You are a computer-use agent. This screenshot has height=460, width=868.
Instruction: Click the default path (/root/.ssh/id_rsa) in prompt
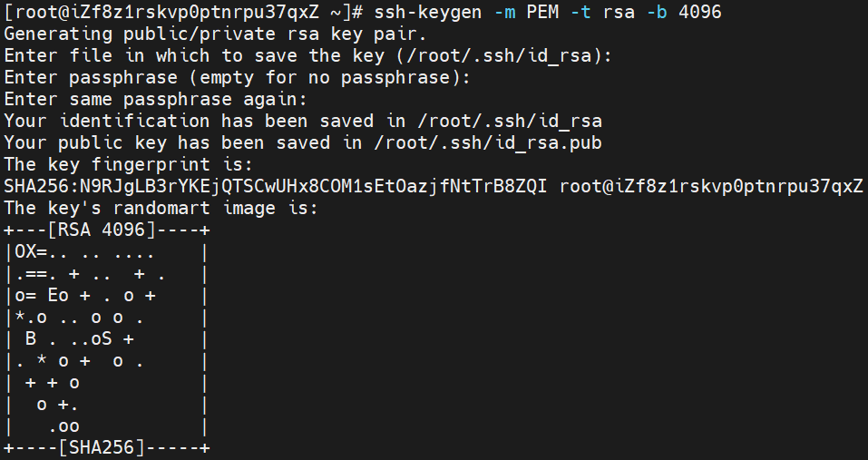499,56
